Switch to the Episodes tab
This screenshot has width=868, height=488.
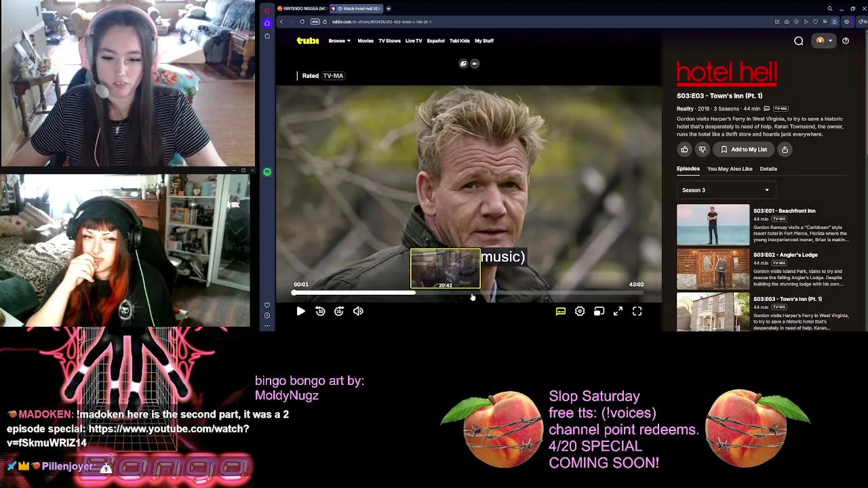688,169
